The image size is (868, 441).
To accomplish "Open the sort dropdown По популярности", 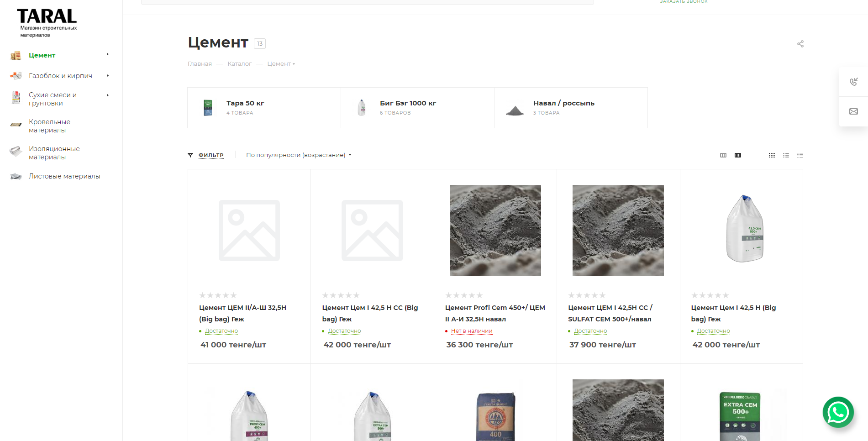I will (x=299, y=155).
